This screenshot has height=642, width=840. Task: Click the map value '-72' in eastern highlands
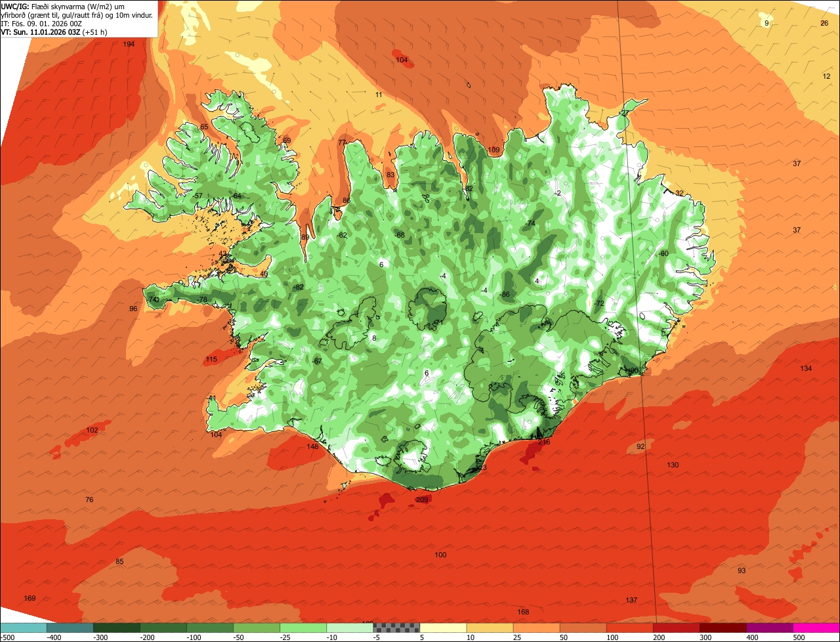point(598,303)
